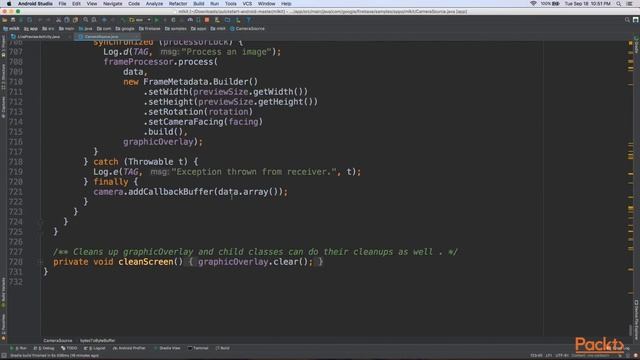The height and width of the screenshot is (360, 640).
Task: Open the Gradle View tool window
Action: pos(167,348)
